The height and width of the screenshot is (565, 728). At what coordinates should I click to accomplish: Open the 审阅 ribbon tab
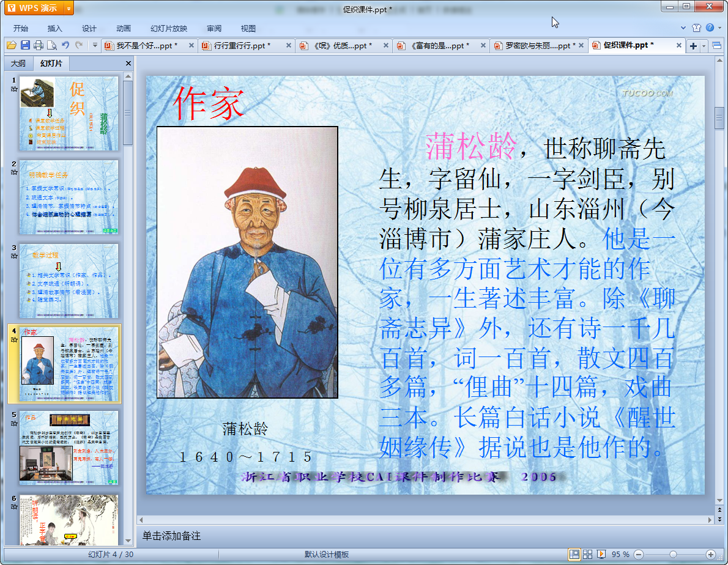(214, 28)
